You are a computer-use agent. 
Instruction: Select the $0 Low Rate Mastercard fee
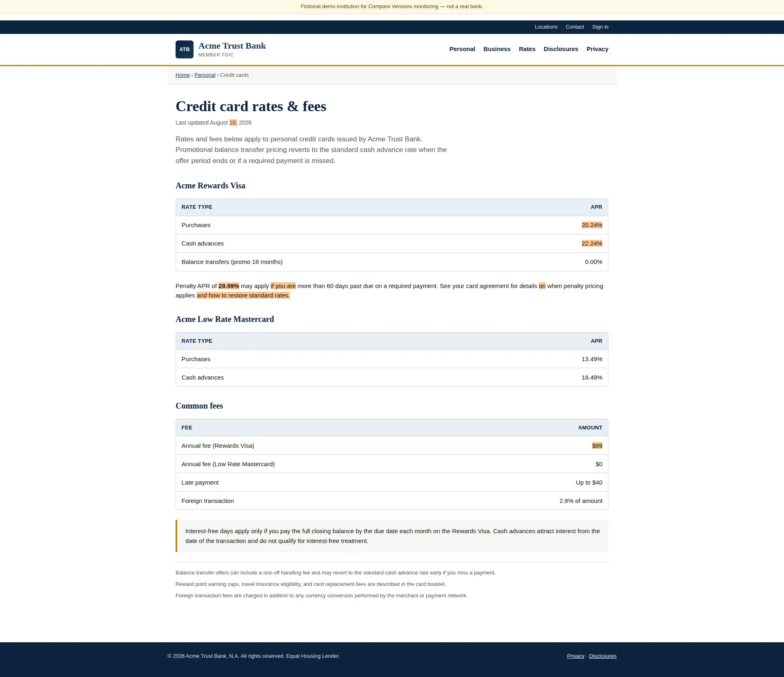pyautogui.click(x=599, y=464)
